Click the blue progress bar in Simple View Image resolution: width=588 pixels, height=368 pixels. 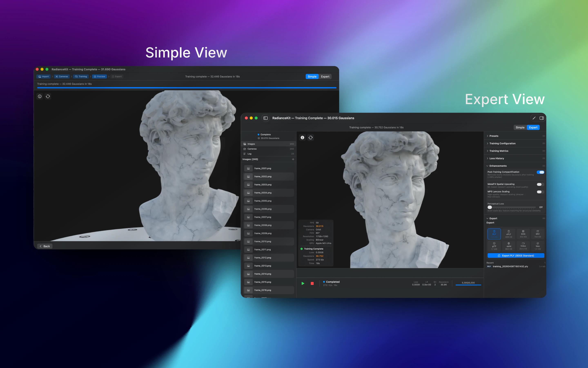pos(187,88)
